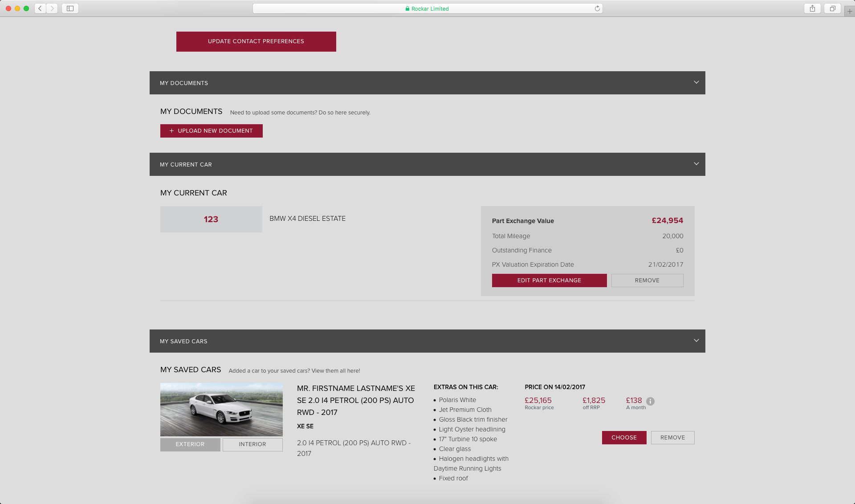Image resolution: width=855 pixels, height=504 pixels.
Task: Reload the page with the refresh icon
Action: coord(597,8)
